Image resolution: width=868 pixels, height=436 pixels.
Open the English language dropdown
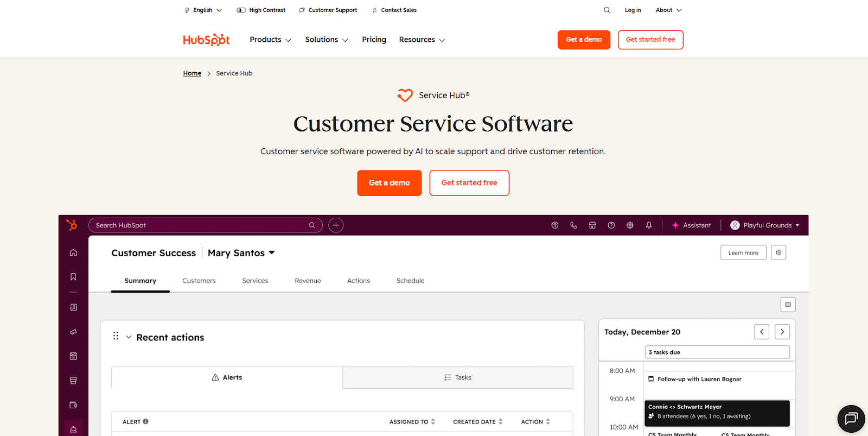coord(203,10)
